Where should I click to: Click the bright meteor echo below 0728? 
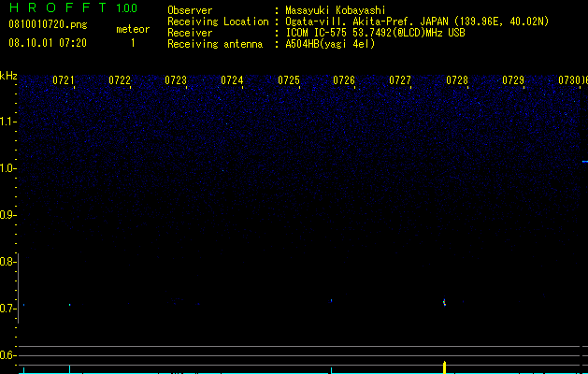tap(444, 302)
